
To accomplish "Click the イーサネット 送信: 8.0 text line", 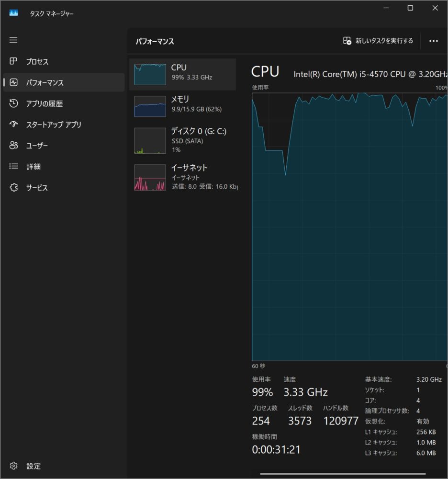I will click(x=204, y=186).
